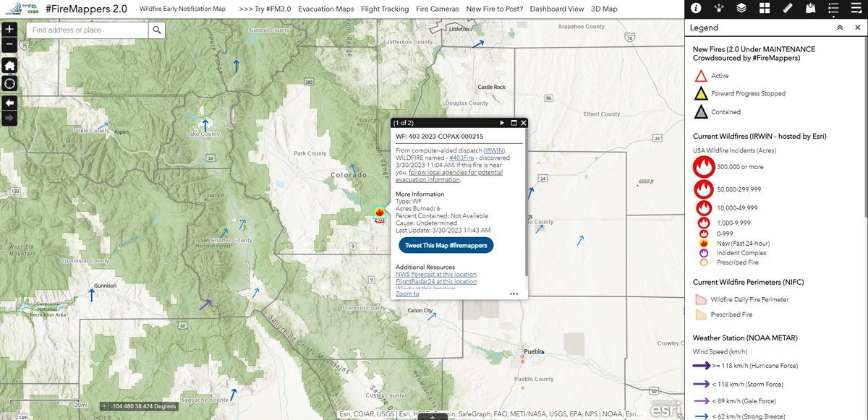Open the Legend list icon in toolbar

835,9
